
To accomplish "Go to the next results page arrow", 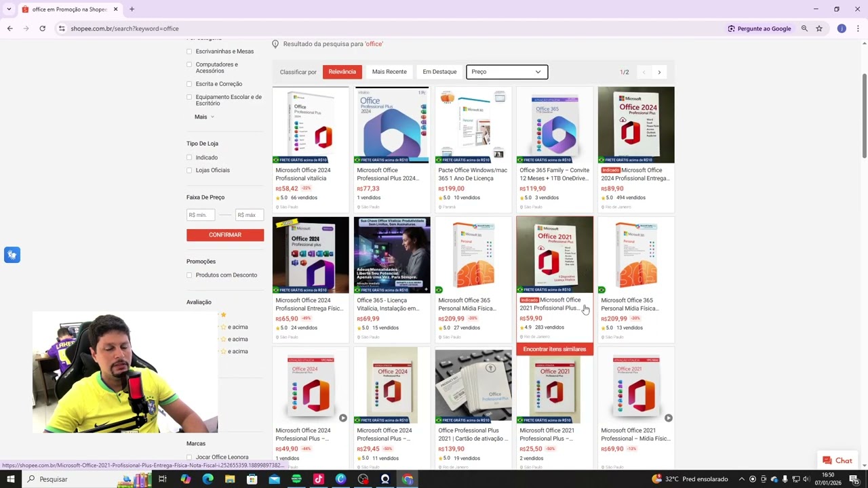I will pyautogui.click(x=659, y=72).
